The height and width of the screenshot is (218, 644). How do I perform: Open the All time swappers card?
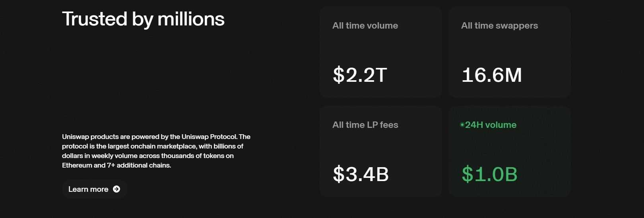pos(510,52)
